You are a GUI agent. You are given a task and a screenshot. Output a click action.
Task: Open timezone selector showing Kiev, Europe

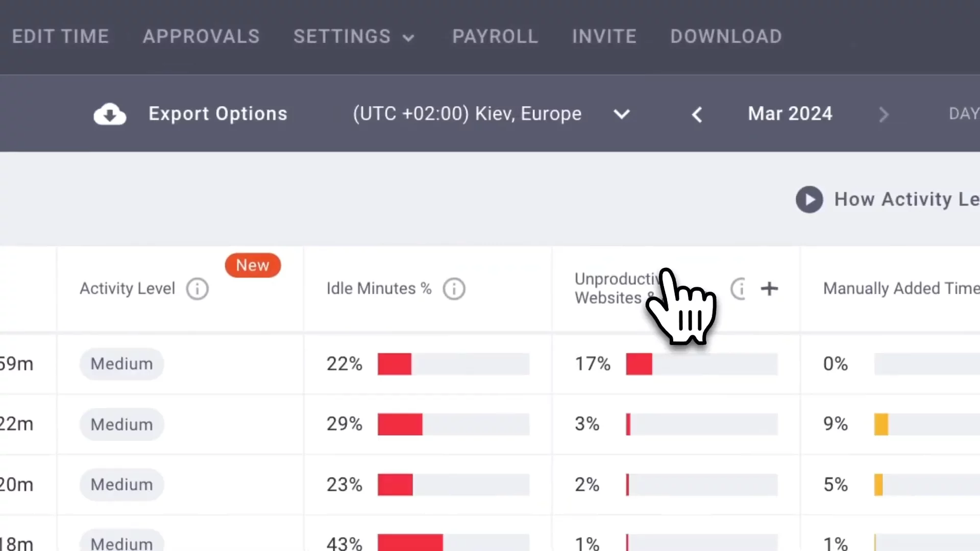pos(467,114)
